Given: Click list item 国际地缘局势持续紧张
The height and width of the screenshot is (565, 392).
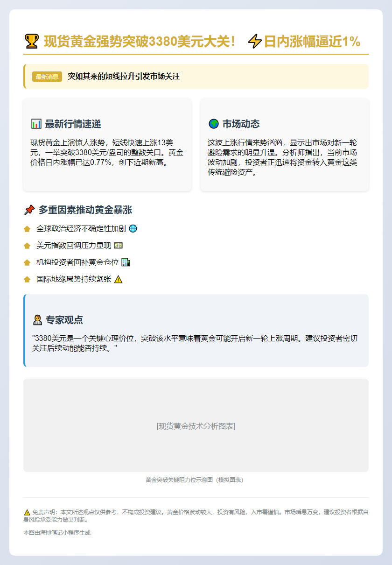Looking at the screenshot, I should 74,279.
